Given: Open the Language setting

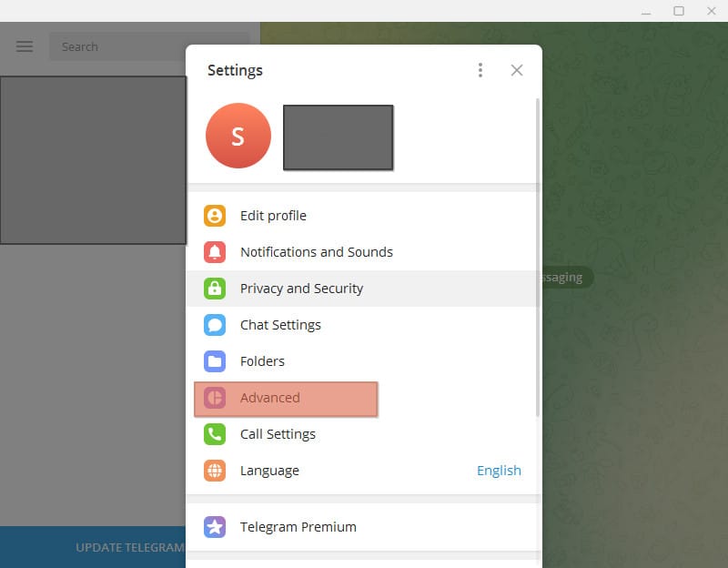Looking at the screenshot, I should (x=361, y=471).
